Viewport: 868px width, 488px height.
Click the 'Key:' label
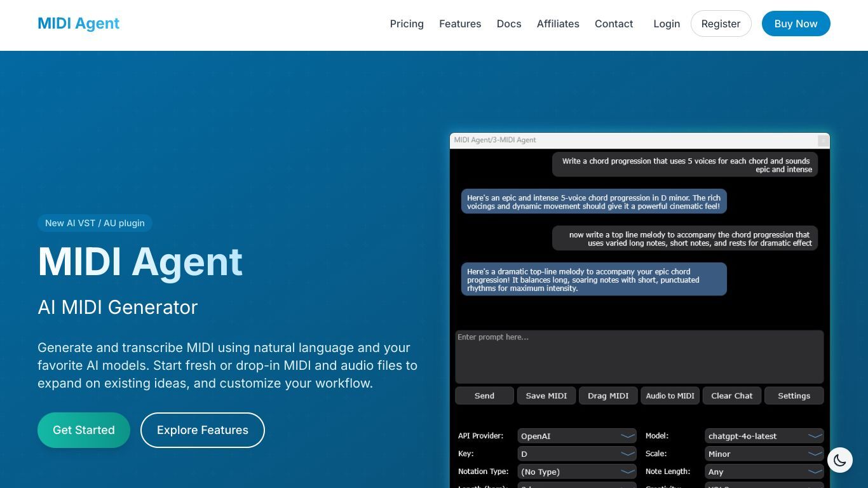coord(466,454)
